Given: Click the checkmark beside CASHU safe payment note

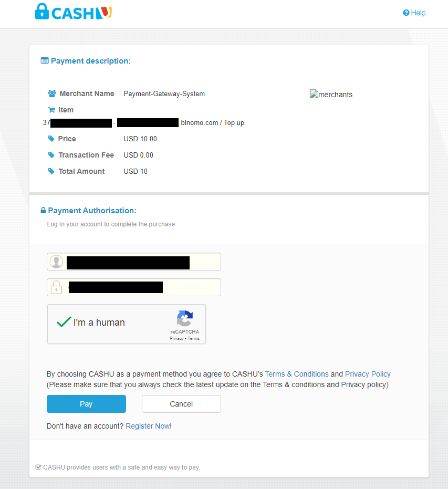Looking at the screenshot, I should tap(38, 467).
